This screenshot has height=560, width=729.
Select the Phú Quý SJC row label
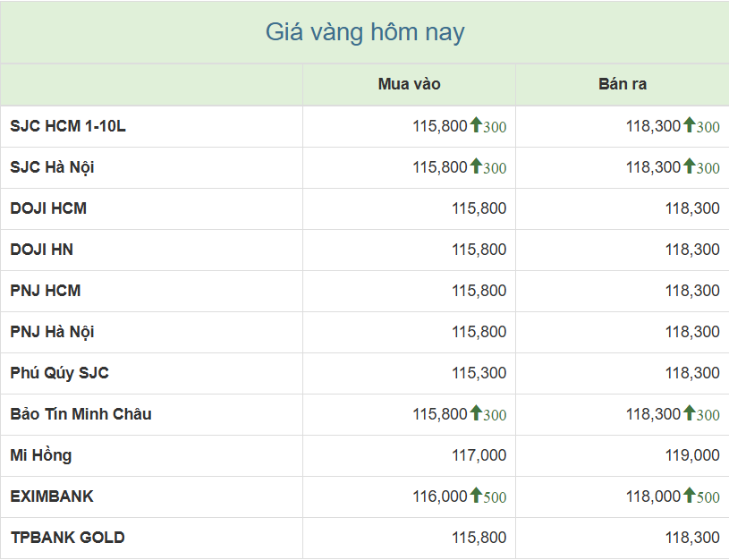[59, 373]
